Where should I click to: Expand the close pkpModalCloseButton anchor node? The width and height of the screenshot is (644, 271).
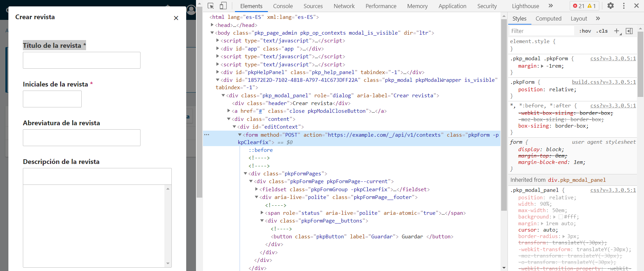229,111
